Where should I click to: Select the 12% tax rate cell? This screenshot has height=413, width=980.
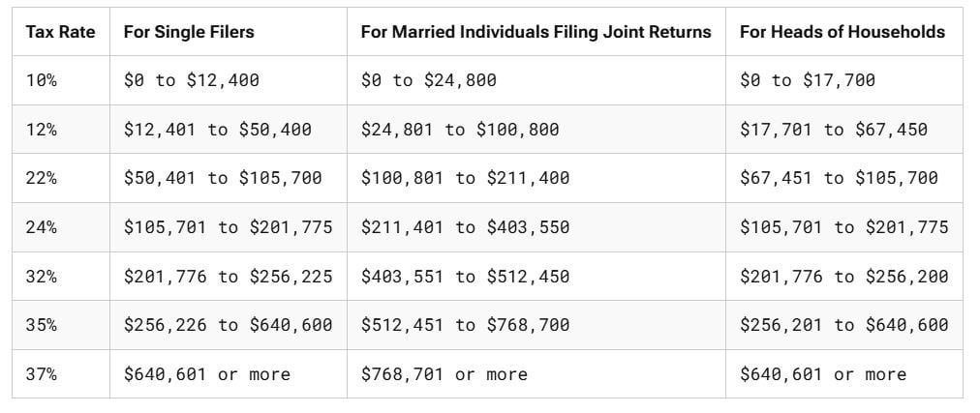tap(42, 130)
